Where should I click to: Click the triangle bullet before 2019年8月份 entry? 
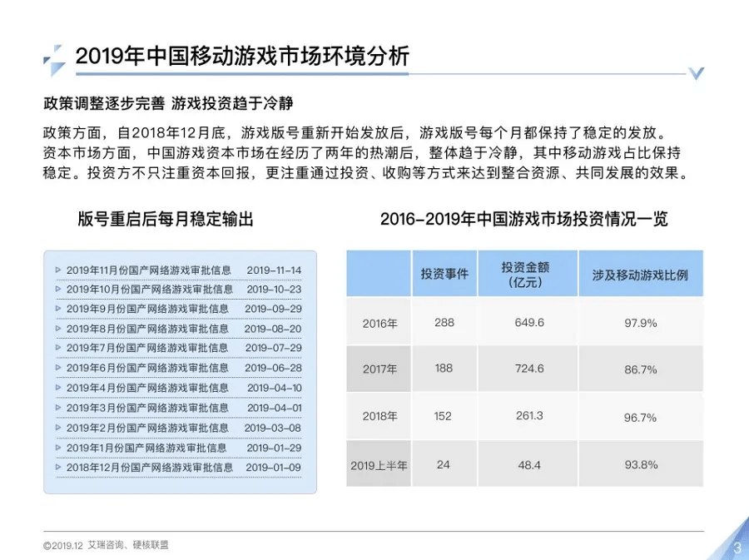point(58,329)
